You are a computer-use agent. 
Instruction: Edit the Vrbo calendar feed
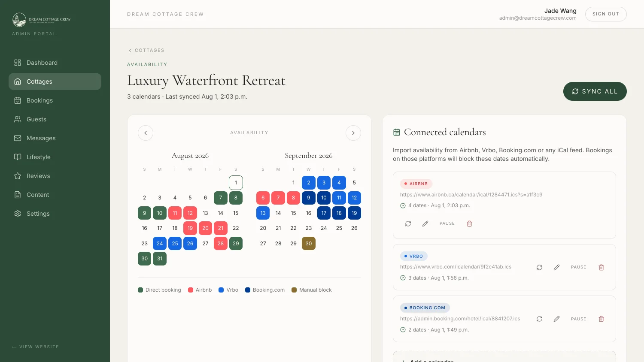click(556, 267)
